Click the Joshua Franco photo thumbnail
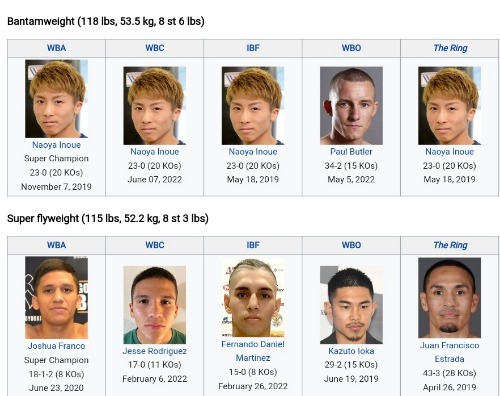This screenshot has height=396, width=500. 56,298
